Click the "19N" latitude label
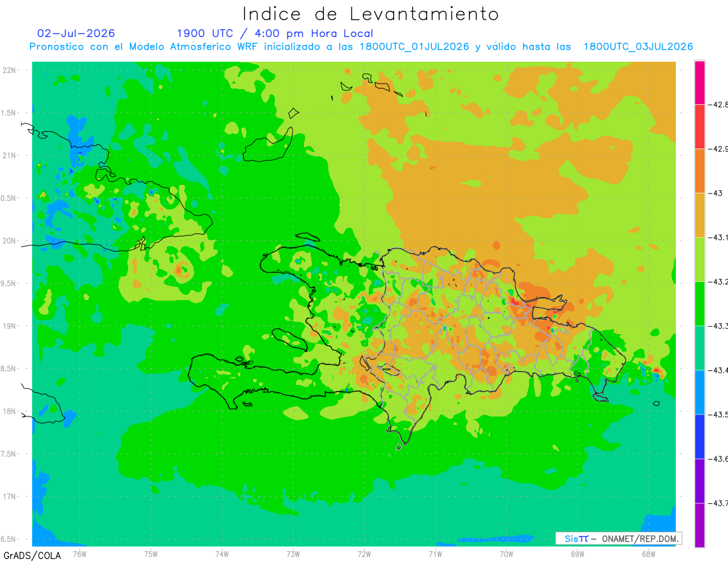The width and height of the screenshot is (728, 562). (10, 326)
